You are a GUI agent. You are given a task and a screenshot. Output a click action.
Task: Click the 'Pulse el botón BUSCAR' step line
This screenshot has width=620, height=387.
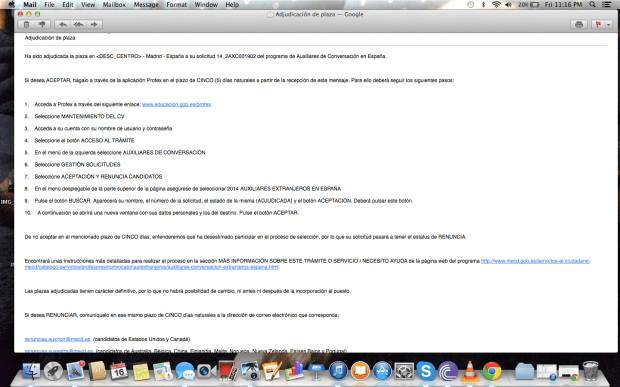(x=223, y=201)
